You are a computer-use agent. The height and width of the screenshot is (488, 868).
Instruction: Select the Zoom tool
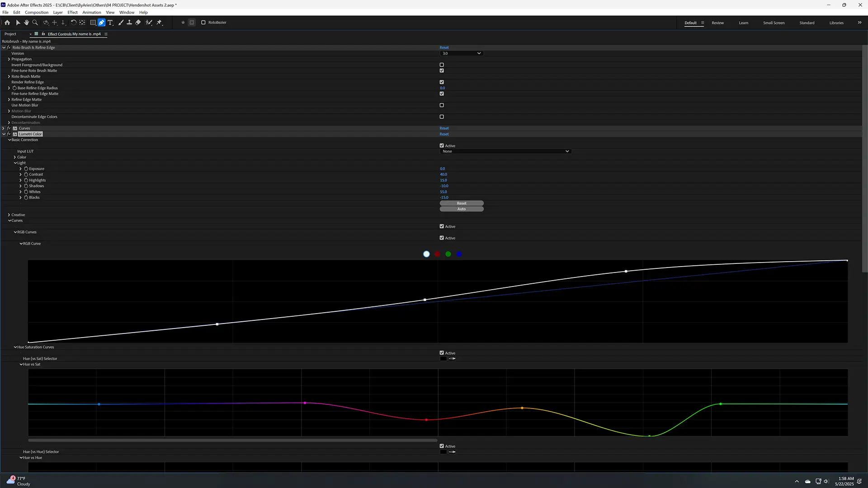click(35, 22)
